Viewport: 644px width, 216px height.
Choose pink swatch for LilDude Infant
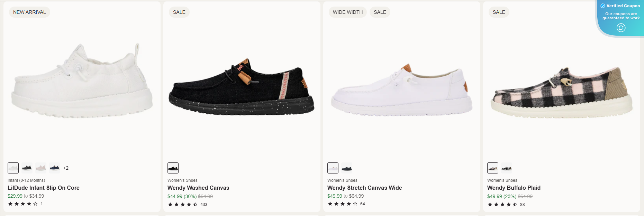tap(41, 168)
